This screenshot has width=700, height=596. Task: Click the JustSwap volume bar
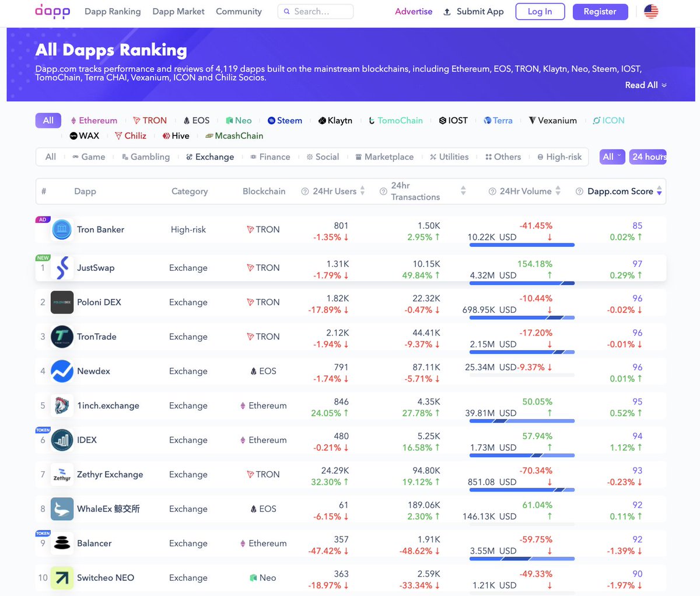click(521, 283)
